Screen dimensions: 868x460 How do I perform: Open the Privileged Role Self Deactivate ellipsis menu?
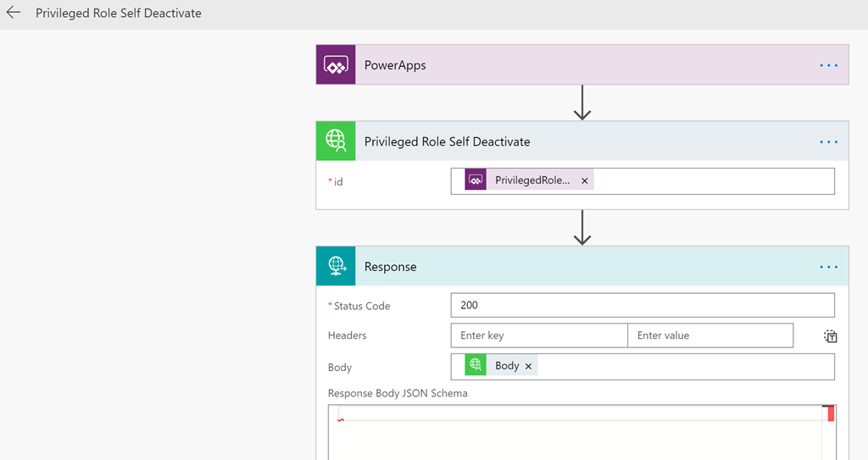point(828,142)
